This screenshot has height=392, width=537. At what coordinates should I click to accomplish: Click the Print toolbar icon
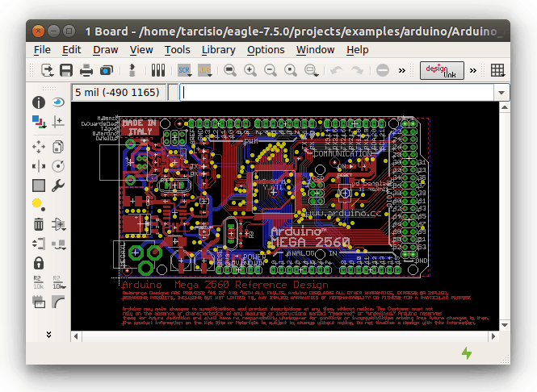(86, 70)
